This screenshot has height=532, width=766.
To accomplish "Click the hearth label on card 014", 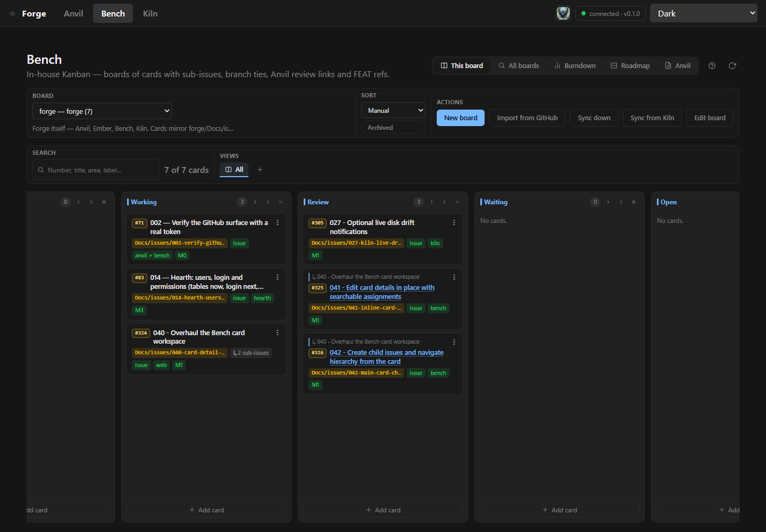I will click(262, 298).
